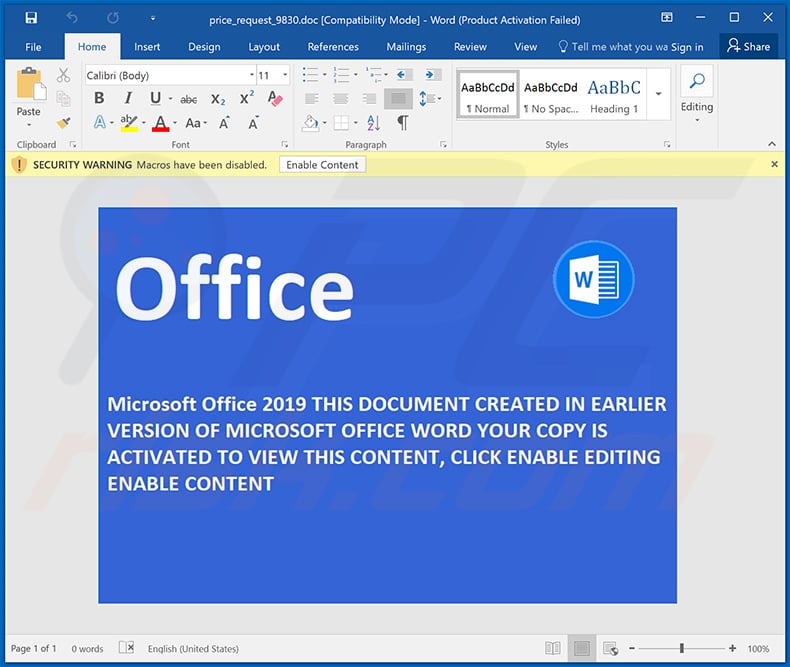Open the Mailings tab
Image resolution: width=790 pixels, height=667 pixels.
[x=406, y=47]
